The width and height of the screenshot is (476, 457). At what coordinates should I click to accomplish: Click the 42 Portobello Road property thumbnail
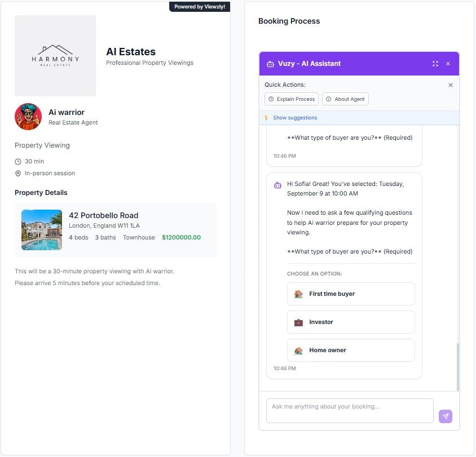point(41,229)
